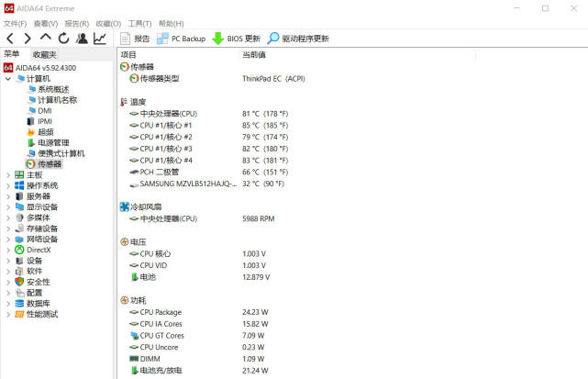Open the 文件(F) menu
The image size is (588, 379).
point(15,24)
